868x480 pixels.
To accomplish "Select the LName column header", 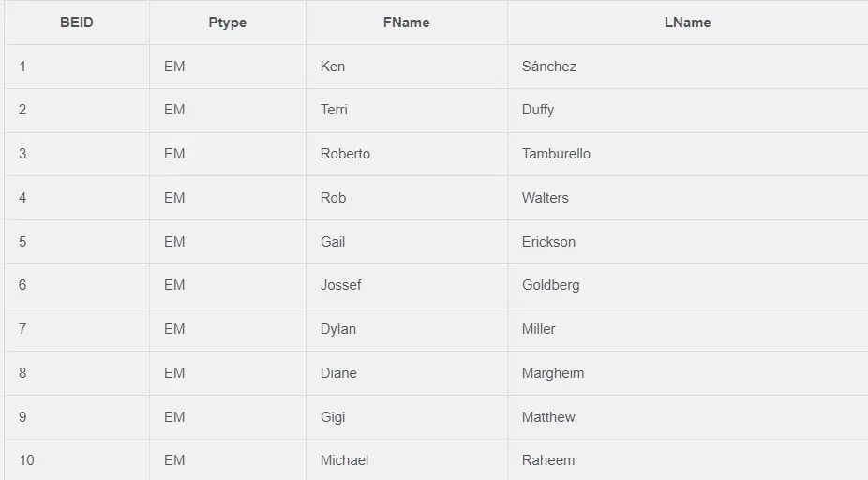I will point(687,22).
